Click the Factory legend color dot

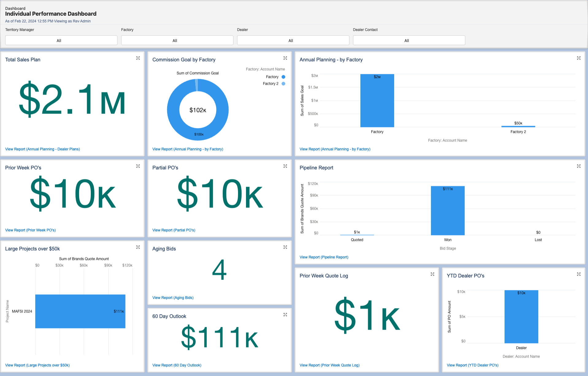[x=283, y=77]
